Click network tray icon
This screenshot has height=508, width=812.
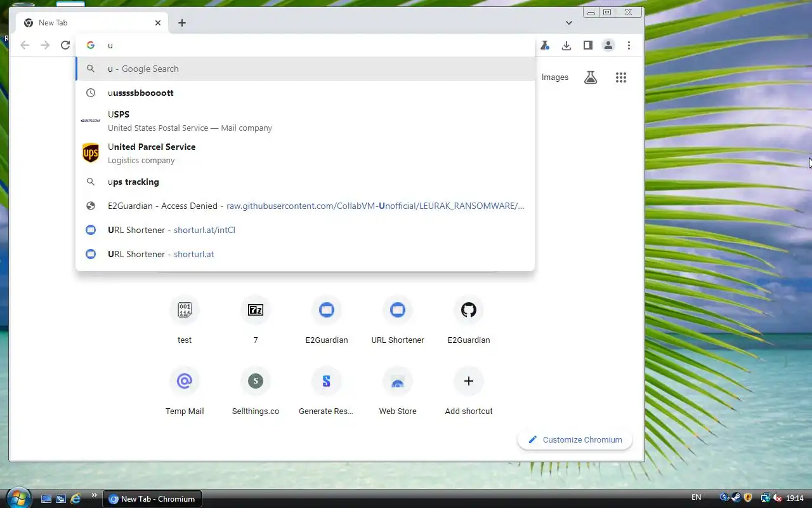pos(766,498)
